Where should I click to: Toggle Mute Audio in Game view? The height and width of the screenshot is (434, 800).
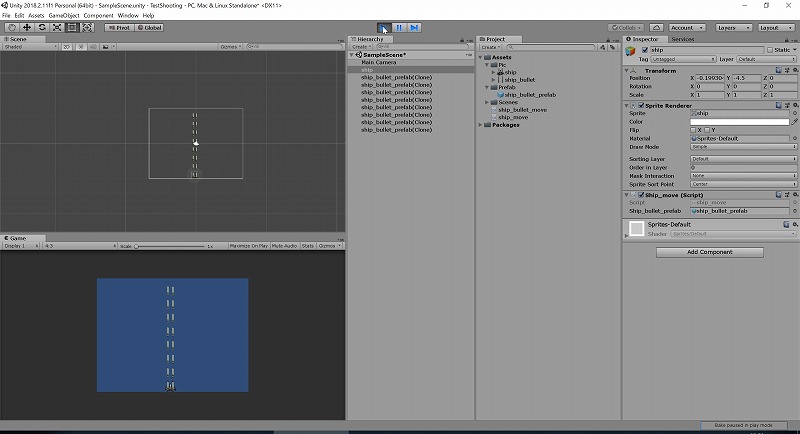[x=284, y=246]
